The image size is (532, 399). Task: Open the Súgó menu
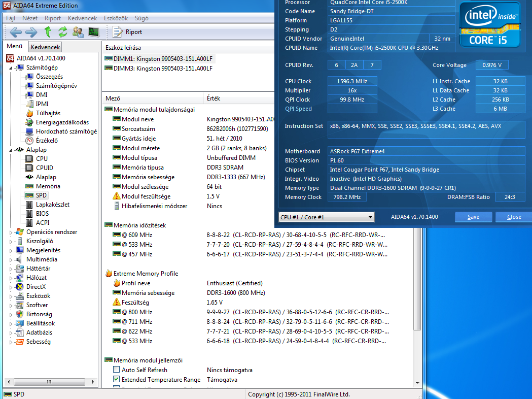click(141, 18)
